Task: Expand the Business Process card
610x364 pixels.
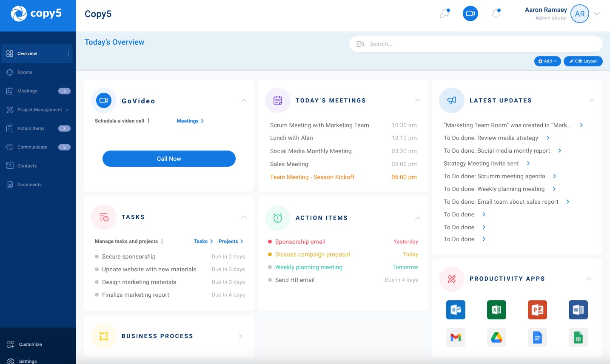Action: [x=240, y=336]
